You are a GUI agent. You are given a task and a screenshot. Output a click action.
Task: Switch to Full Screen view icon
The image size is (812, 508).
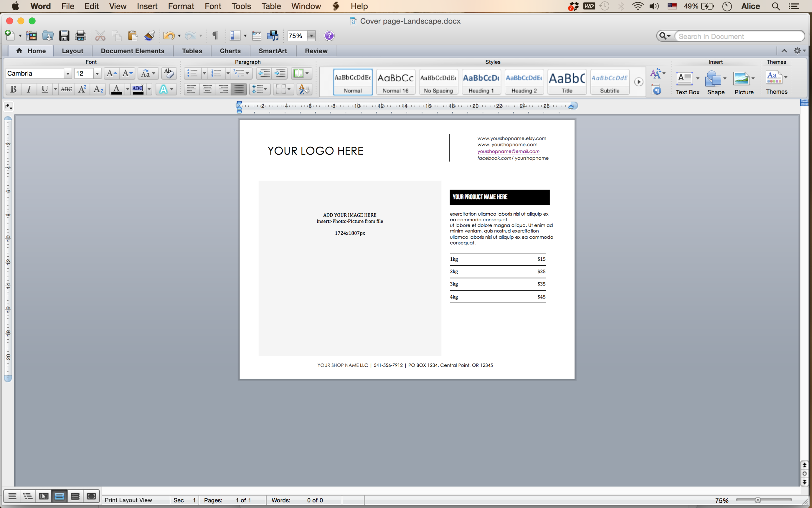[91, 496]
